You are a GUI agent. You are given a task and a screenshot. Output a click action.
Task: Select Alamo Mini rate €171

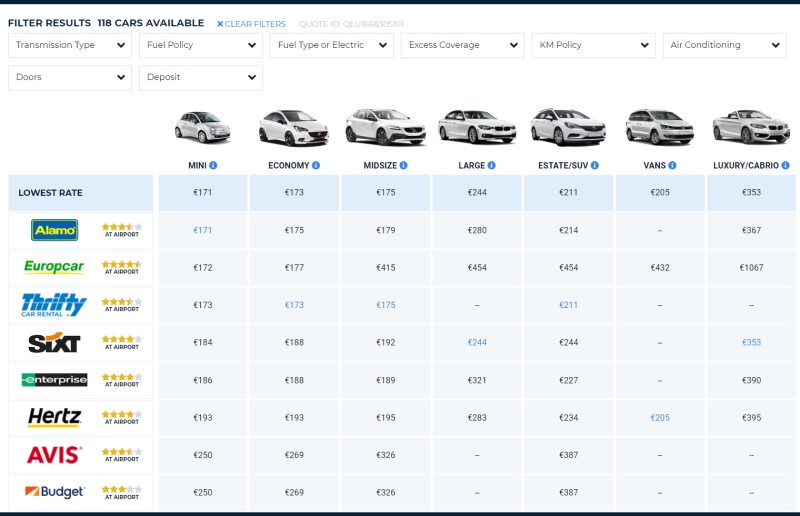tap(203, 230)
